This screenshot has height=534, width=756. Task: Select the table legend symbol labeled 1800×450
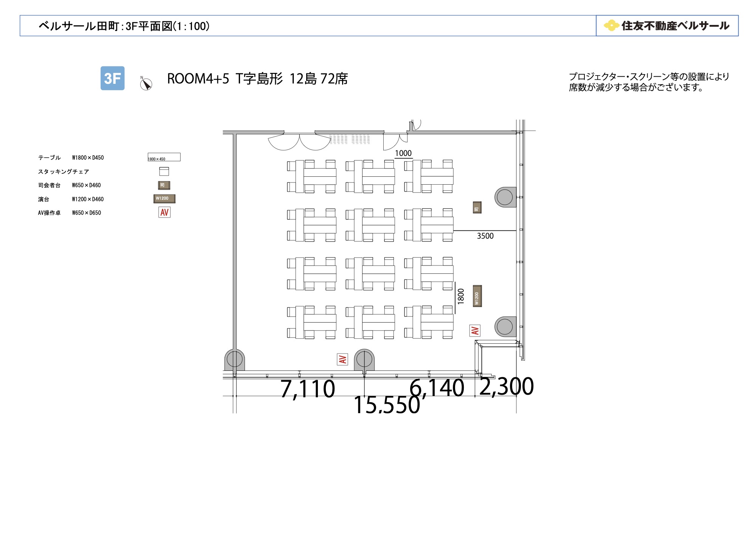click(164, 157)
